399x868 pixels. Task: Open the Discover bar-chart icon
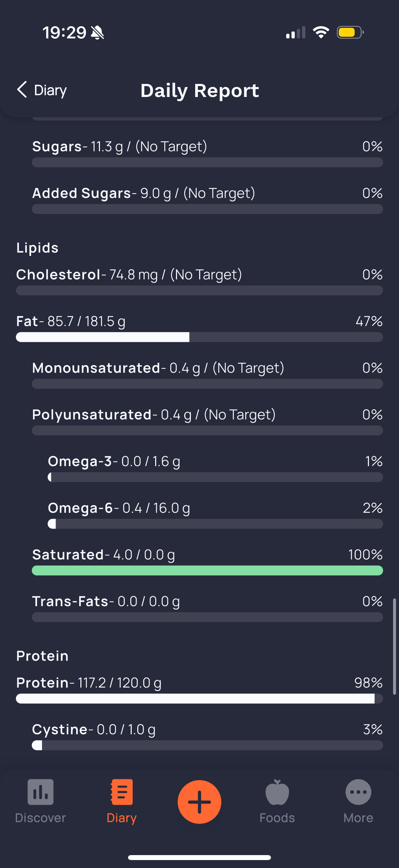40,792
